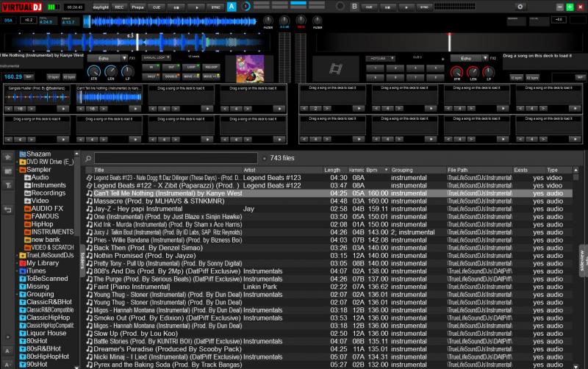Expand the DVD RW Drive folder
588x369 pixels.
click(x=17, y=162)
